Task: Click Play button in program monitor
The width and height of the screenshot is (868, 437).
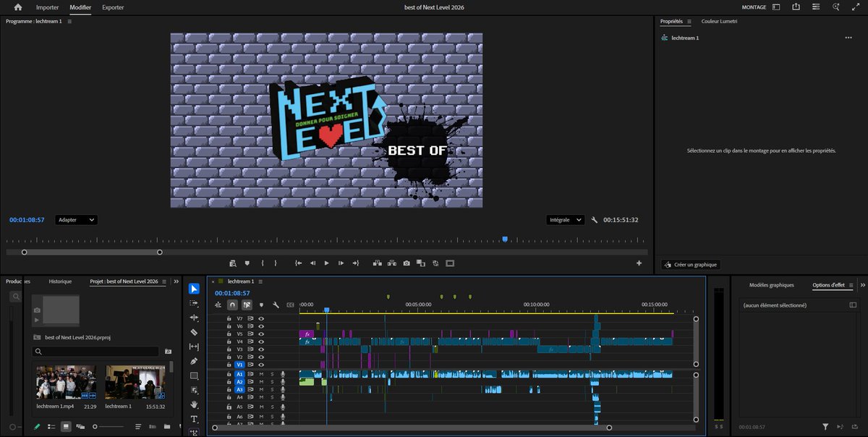Action: point(327,263)
